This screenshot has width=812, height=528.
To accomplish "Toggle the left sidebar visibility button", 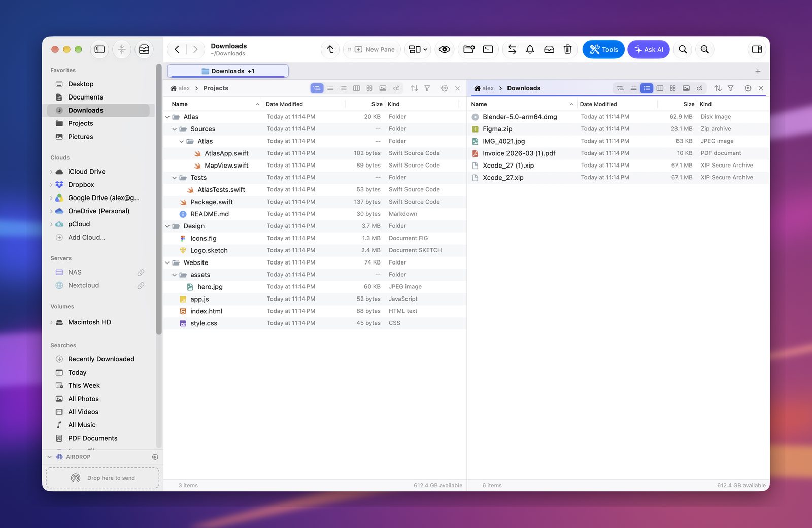I will [x=99, y=49].
